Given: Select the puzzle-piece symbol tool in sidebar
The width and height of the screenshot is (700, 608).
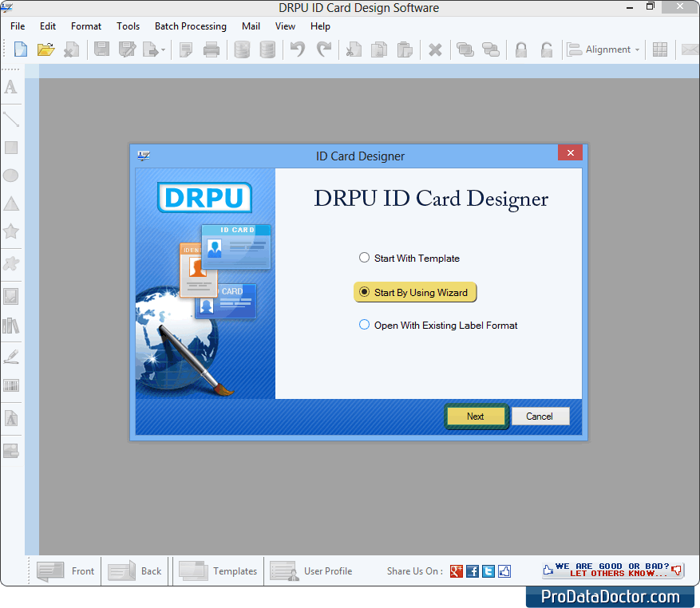Looking at the screenshot, I should pyautogui.click(x=10, y=263).
